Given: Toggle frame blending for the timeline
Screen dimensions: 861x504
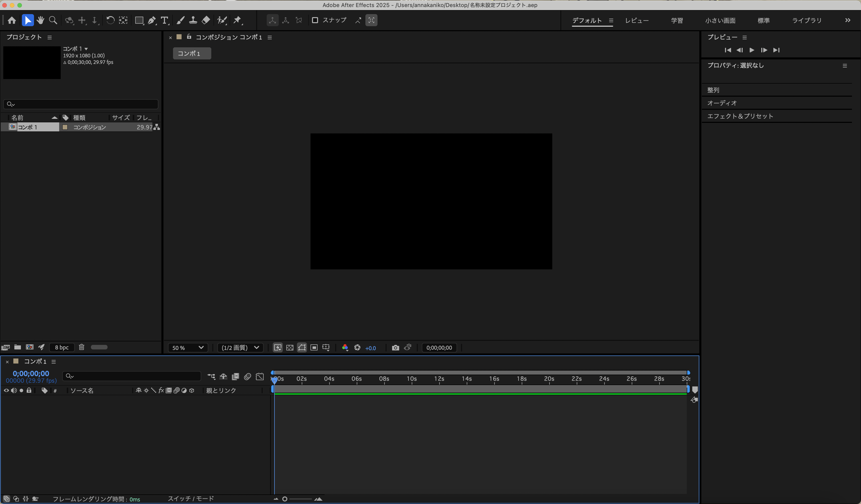Looking at the screenshot, I should point(235,377).
